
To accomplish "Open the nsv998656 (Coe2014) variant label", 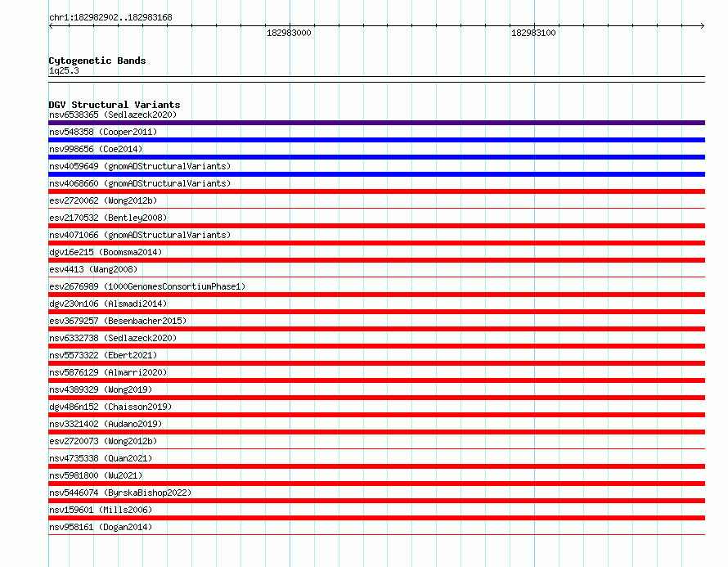I will (96, 149).
